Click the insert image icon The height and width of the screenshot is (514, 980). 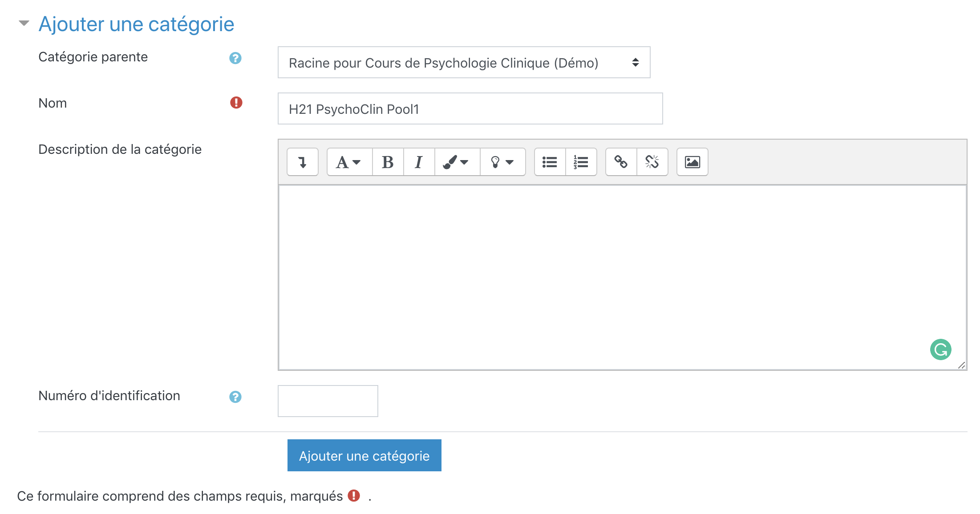click(x=692, y=162)
